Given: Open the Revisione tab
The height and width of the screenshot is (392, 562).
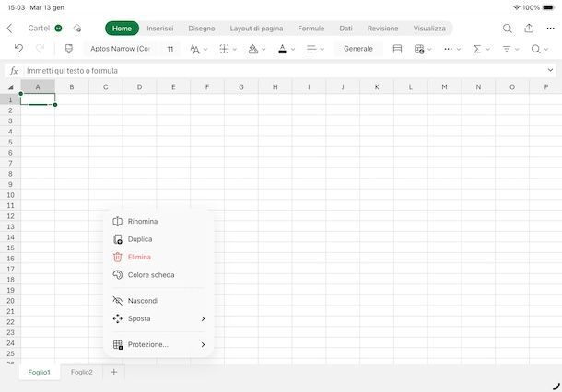Looking at the screenshot, I should click(x=382, y=29).
